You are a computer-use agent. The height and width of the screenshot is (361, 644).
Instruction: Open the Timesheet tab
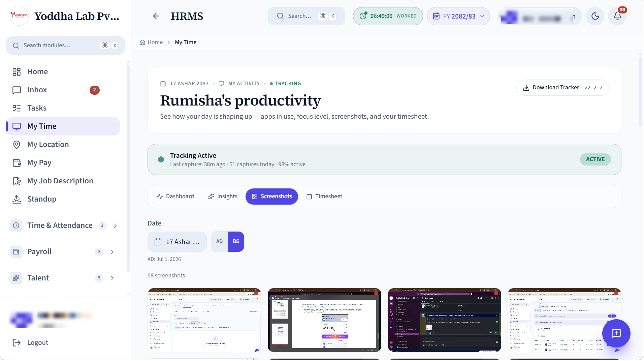pyautogui.click(x=324, y=197)
